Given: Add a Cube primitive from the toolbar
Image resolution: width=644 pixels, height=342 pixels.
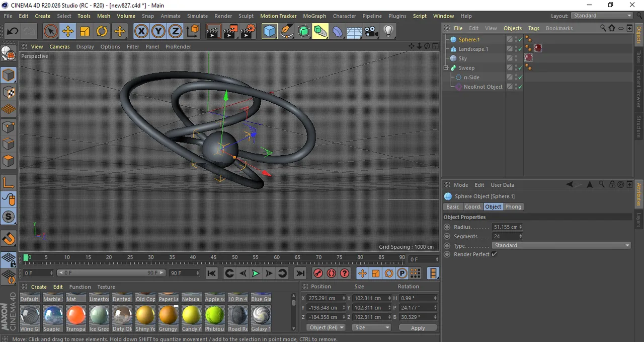Looking at the screenshot, I should (x=270, y=32).
